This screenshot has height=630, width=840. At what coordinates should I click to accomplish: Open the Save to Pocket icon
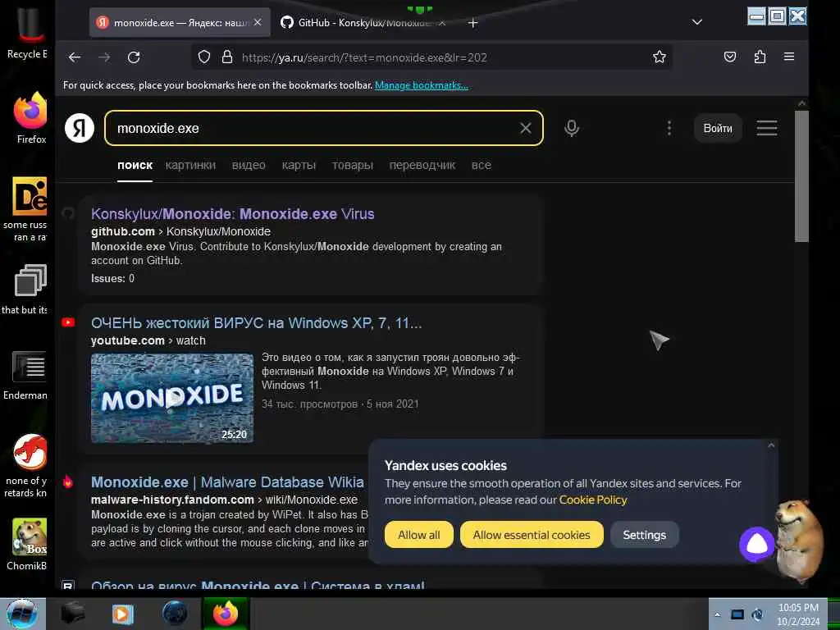(729, 57)
